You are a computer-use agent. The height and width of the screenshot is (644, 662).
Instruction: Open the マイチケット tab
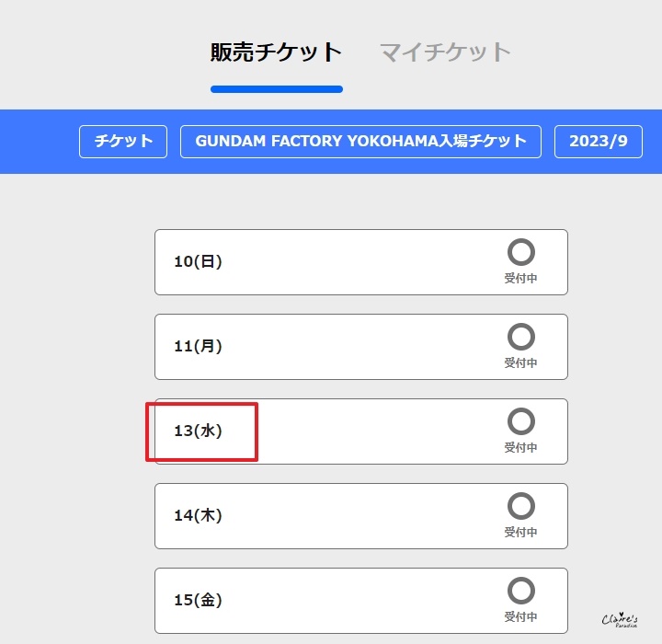pos(445,52)
